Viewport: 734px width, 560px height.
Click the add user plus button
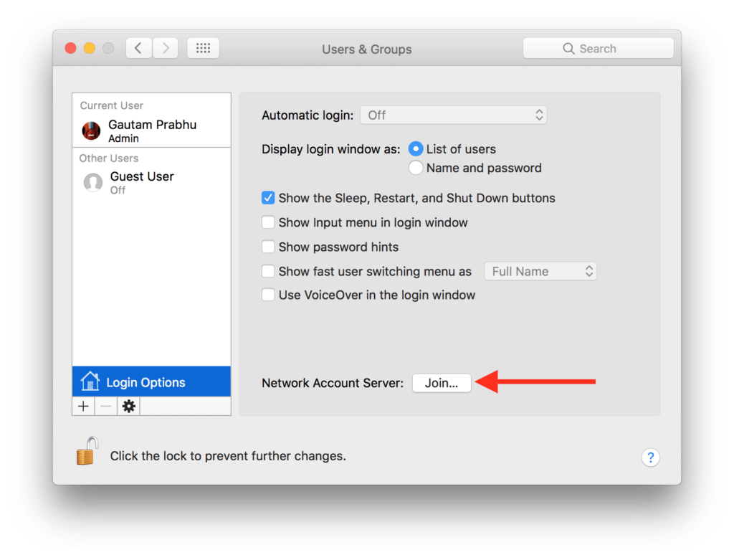[x=84, y=407]
